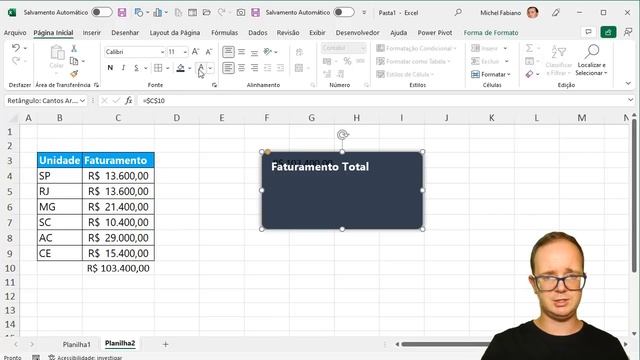Viewport: 640px width, 360px height.
Task: Switch to the Inserir tab
Action: [91, 33]
